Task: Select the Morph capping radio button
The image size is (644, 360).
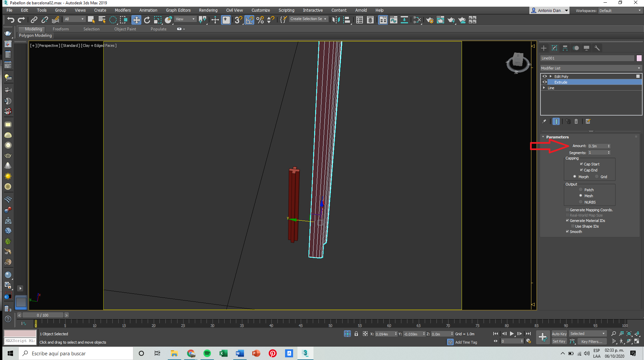Action: 575,176
